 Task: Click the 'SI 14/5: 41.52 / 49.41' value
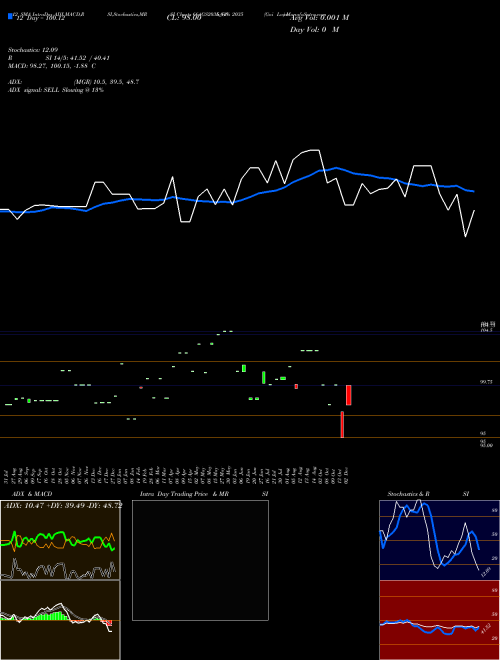click(x=78, y=58)
